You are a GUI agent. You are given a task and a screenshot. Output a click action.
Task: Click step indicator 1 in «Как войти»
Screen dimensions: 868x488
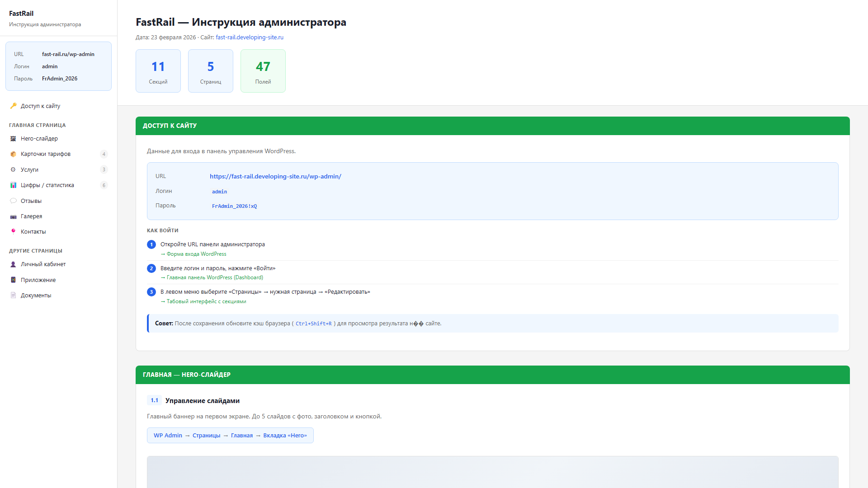click(x=151, y=244)
